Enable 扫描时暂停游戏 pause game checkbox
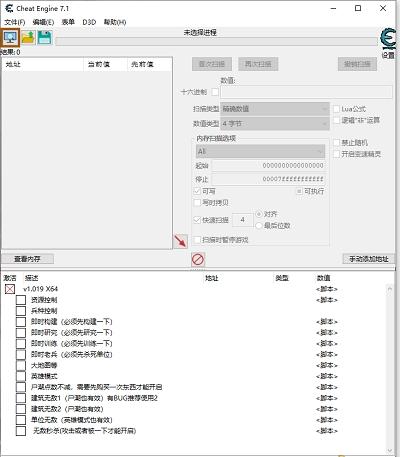400x457 pixels. coord(197,240)
